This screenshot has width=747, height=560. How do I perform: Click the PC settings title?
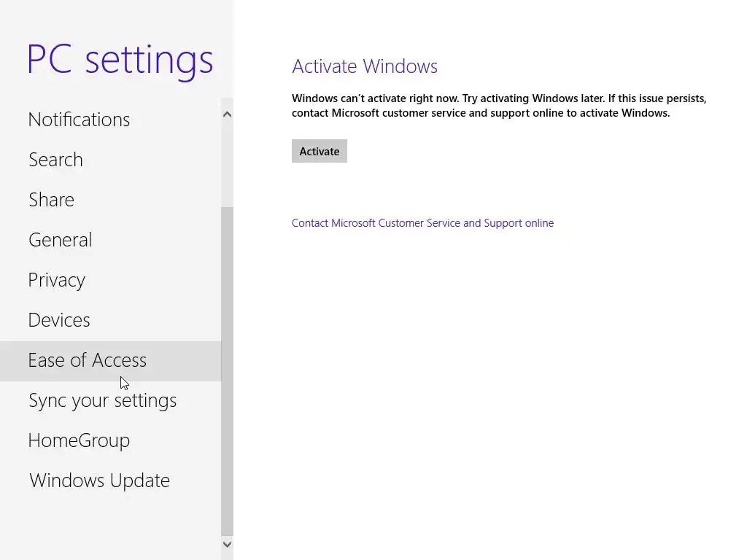(120, 61)
